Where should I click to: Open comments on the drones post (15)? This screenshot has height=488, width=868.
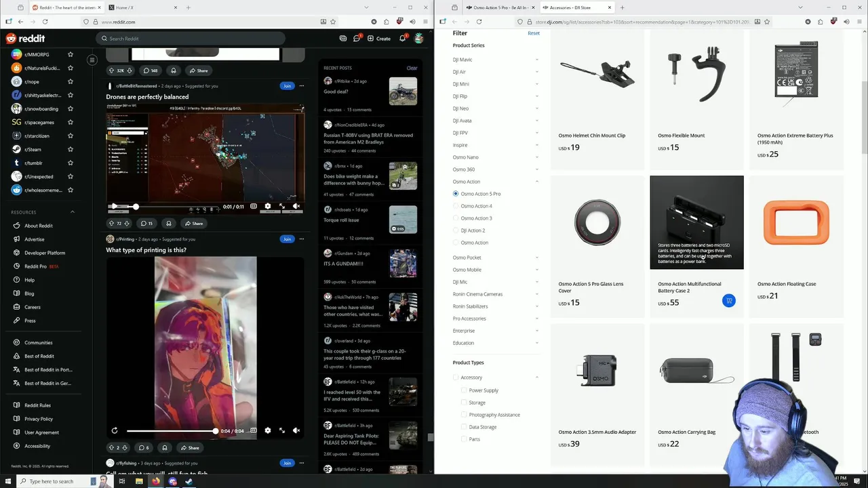(x=147, y=223)
